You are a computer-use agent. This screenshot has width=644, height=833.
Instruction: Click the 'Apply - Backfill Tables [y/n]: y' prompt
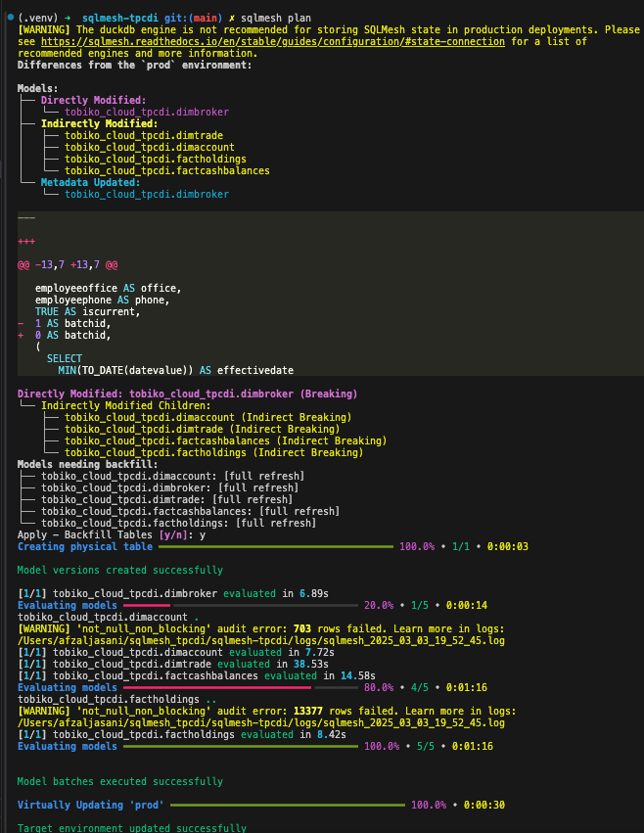click(112, 534)
